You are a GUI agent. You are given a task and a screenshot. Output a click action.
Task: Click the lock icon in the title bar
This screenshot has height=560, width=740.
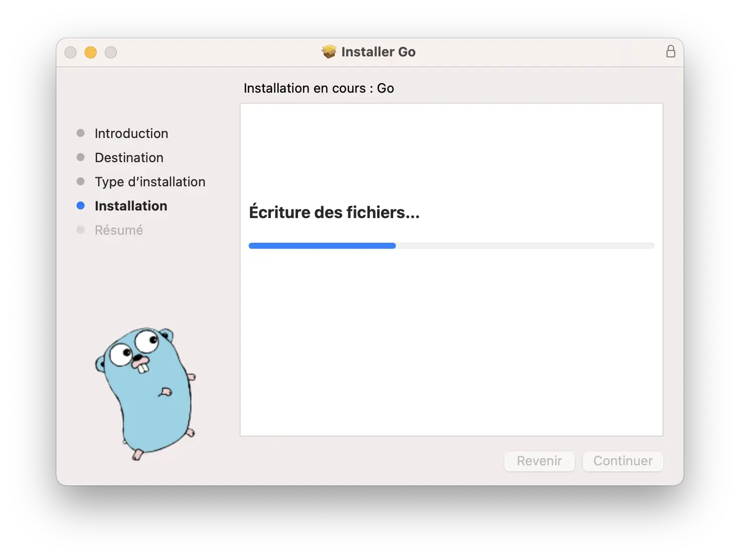(x=671, y=51)
